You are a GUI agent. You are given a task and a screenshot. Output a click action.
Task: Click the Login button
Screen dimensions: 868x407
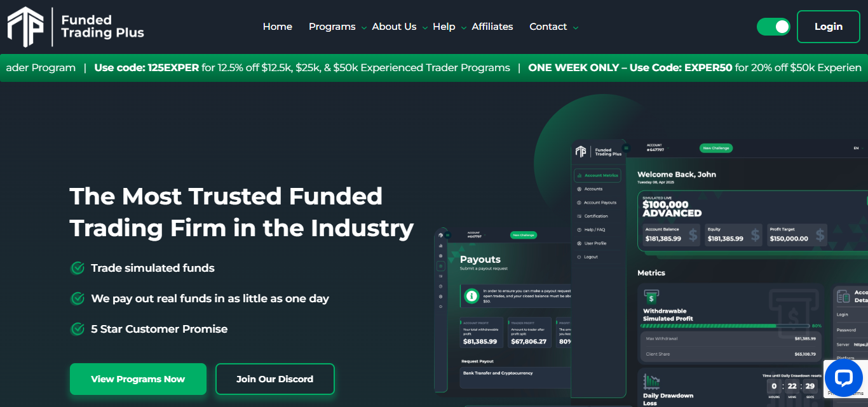tap(828, 27)
